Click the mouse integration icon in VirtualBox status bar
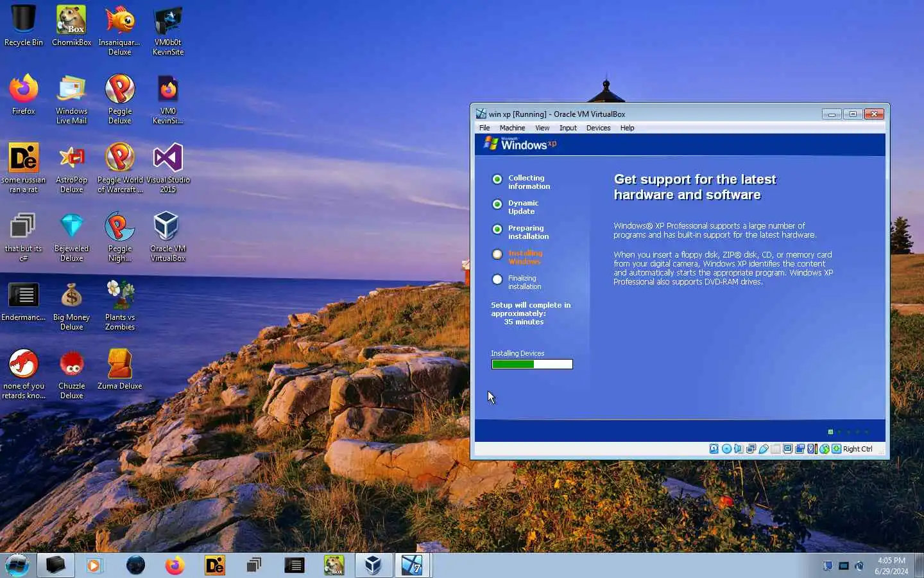This screenshot has height=578, width=924. click(825, 449)
